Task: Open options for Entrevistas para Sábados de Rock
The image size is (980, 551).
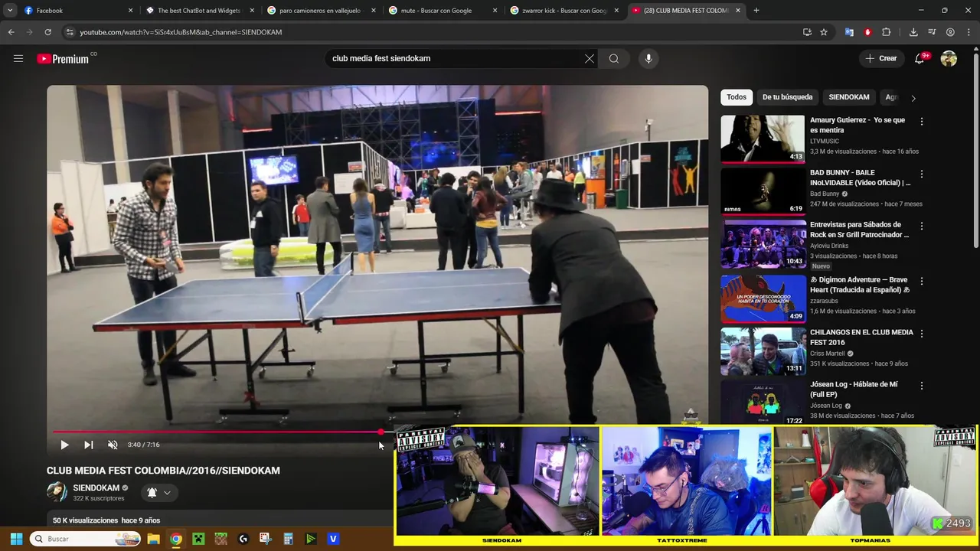Action: tap(922, 226)
